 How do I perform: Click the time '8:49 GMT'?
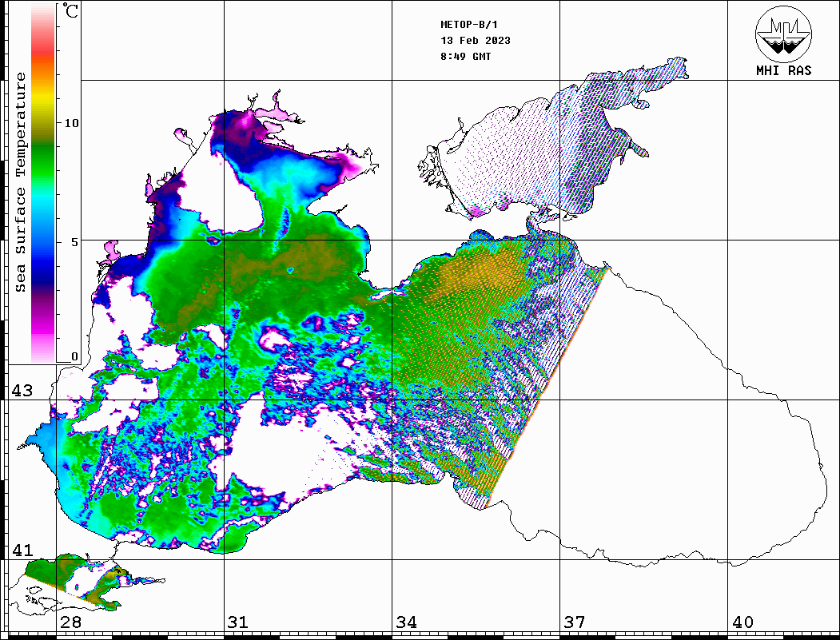[465, 56]
